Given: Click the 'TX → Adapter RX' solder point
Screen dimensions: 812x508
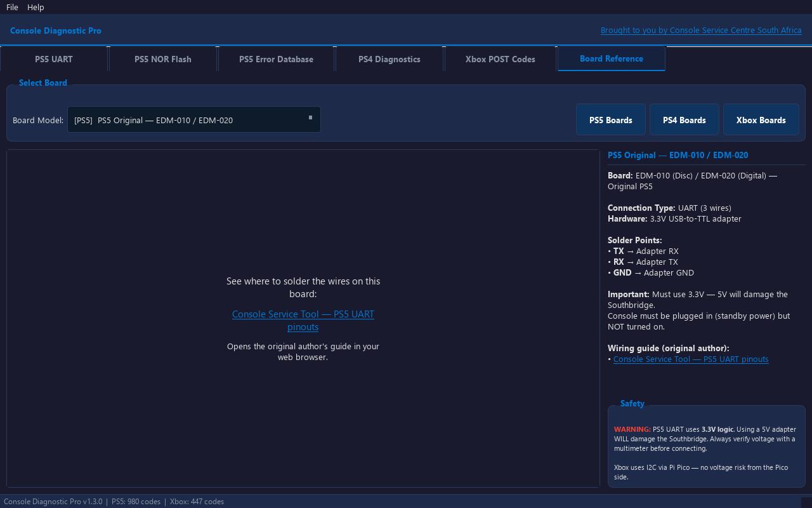Looking at the screenshot, I should [643, 251].
